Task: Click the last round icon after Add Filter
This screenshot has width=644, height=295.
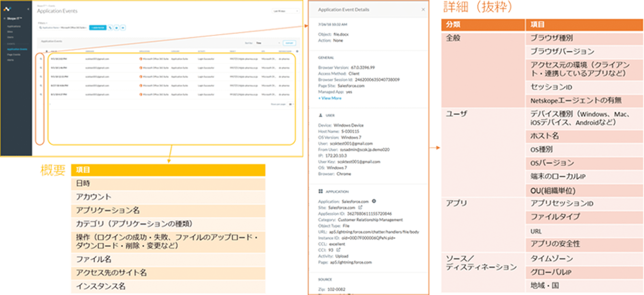Action: click(123, 28)
